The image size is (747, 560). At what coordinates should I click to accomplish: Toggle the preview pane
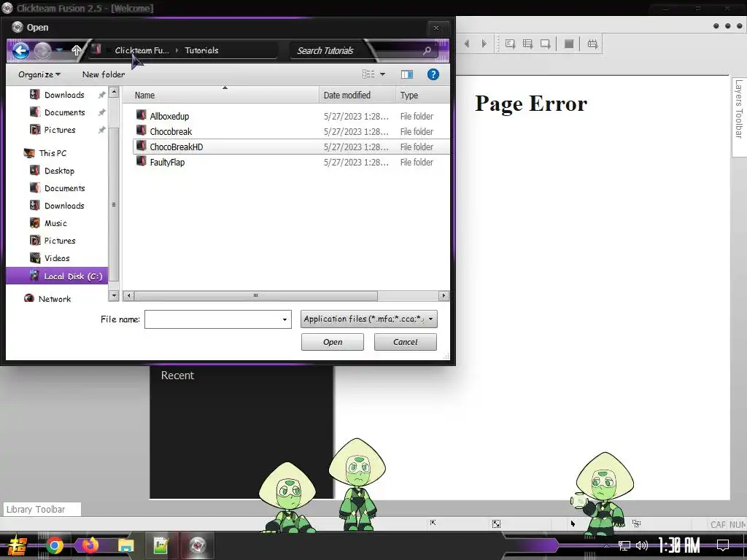point(407,74)
